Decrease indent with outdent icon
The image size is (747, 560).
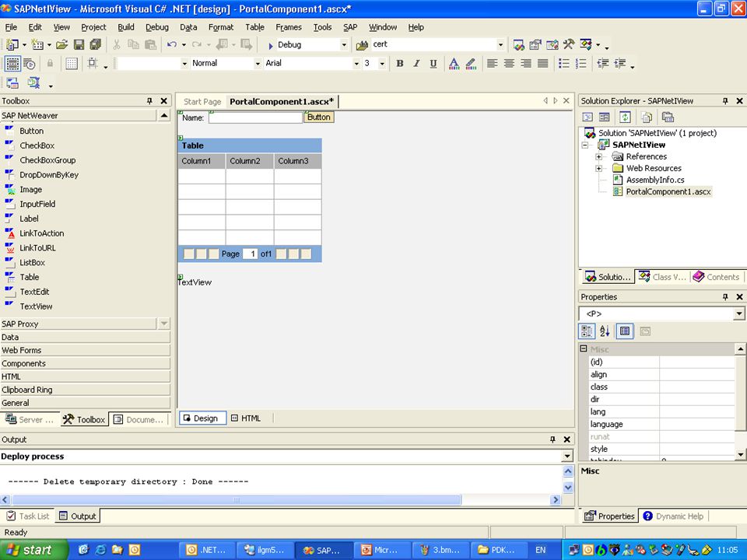point(602,63)
